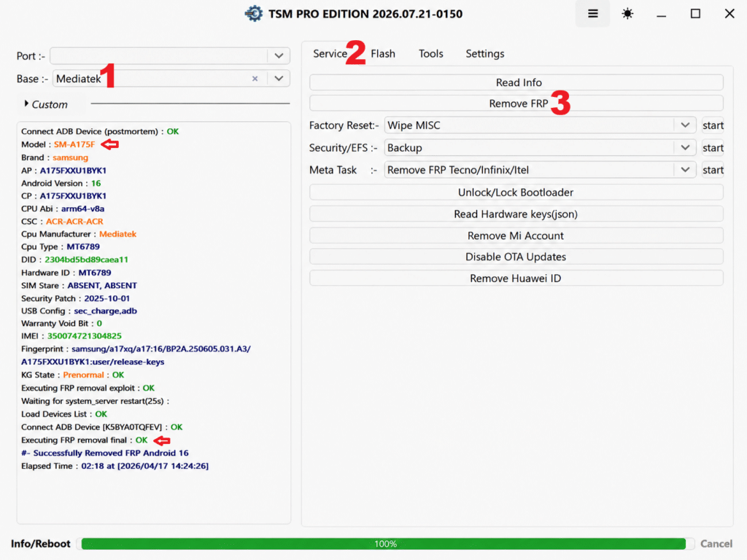747x560 pixels.
Task: Open the Base dropdown arrow
Action: click(x=279, y=79)
